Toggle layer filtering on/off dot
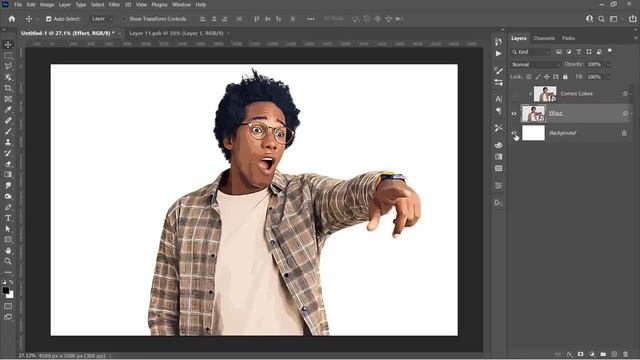Viewport: 640px width, 360px height. (610, 51)
